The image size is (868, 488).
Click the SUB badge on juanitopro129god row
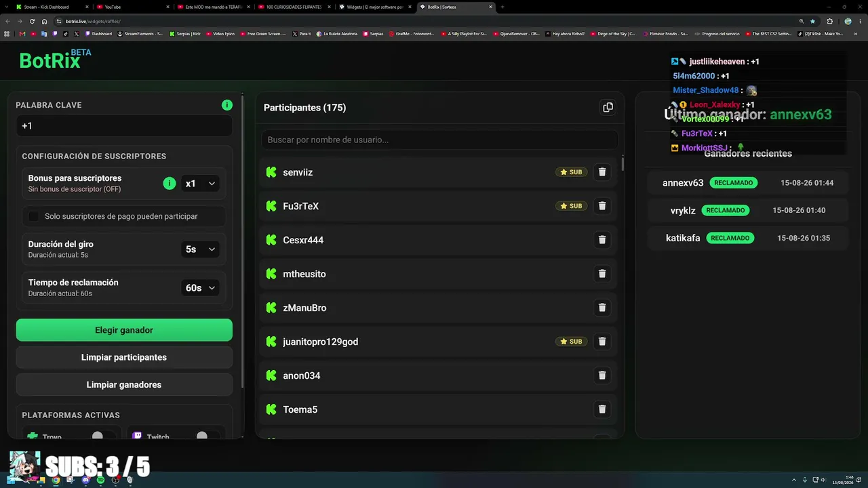pyautogui.click(x=571, y=342)
